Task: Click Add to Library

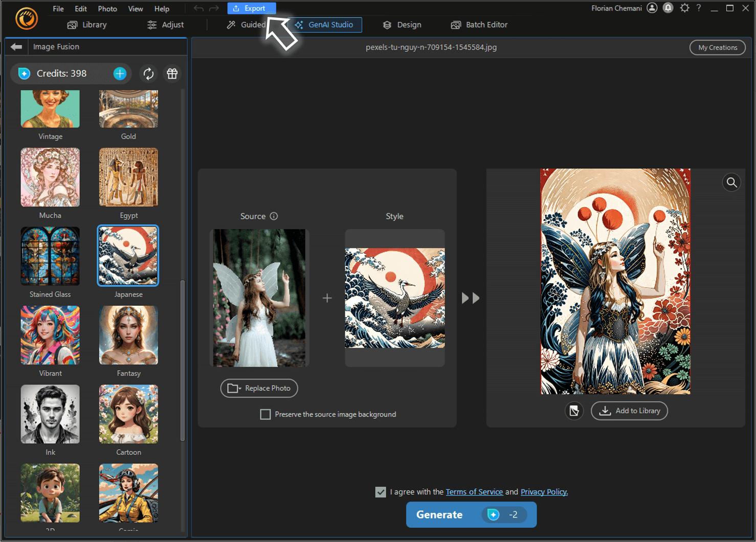Action: pos(629,411)
